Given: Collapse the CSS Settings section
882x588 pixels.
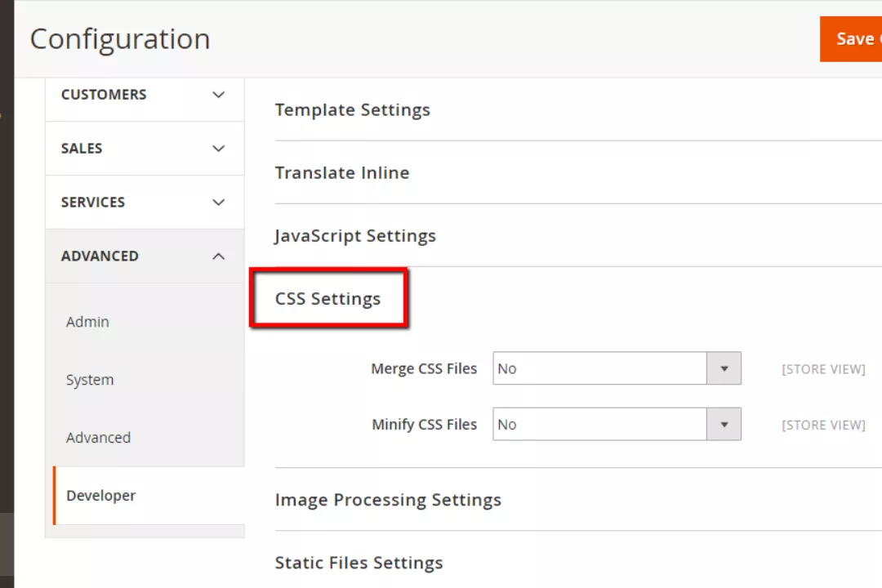Looking at the screenshot, I should (x=327, y=299).
